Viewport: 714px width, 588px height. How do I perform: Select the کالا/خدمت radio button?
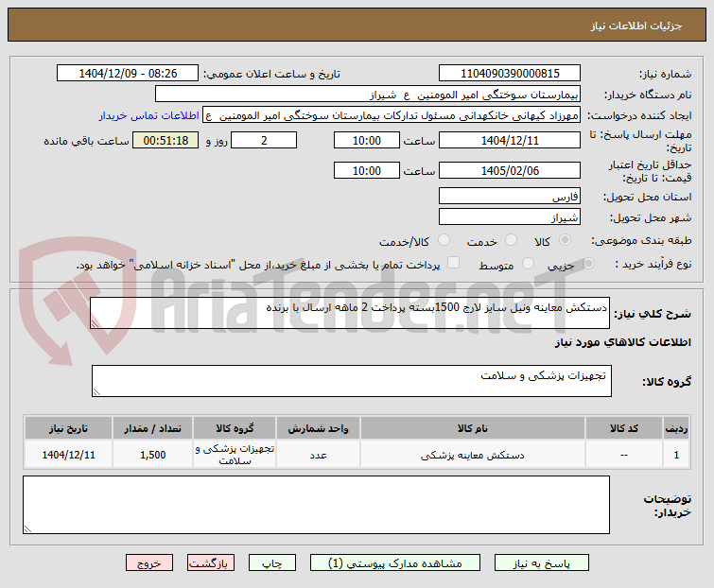click(444, 240)
